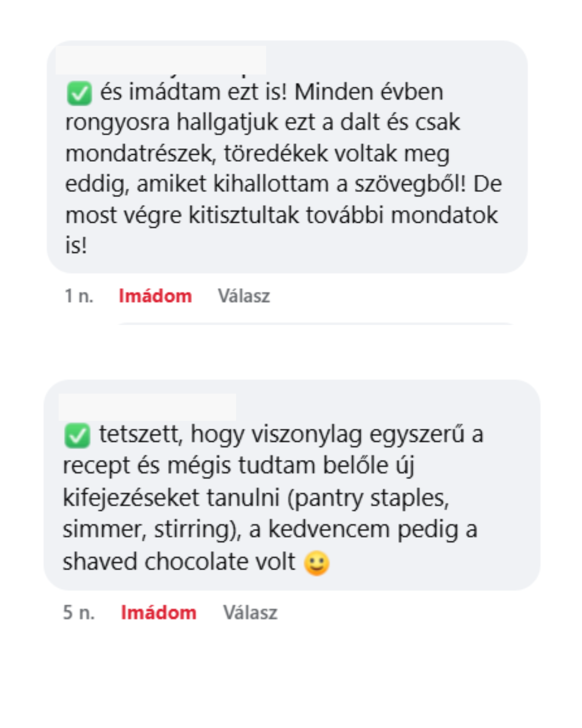Toggle Imádom reaction on the 5 n. comment
The width and height of the screenshot is (582, 728).
tap(158, 613)
